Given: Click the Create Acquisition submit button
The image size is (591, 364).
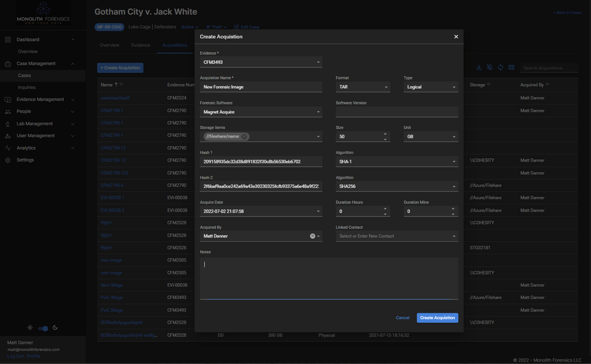Looking at the screenshot, I should (437, 317).
